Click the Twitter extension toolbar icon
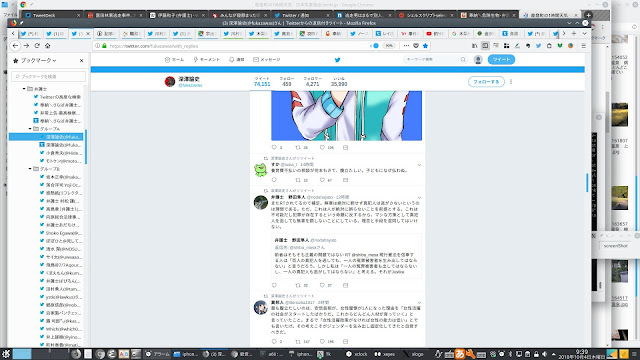This screenshot has height=360, width=640. (538, 46)
